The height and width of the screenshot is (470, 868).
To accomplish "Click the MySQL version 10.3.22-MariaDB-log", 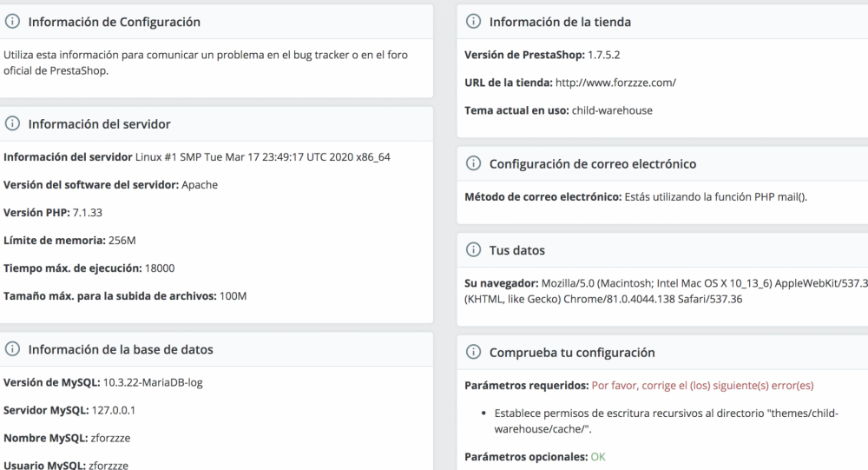I will click(153, 382).
